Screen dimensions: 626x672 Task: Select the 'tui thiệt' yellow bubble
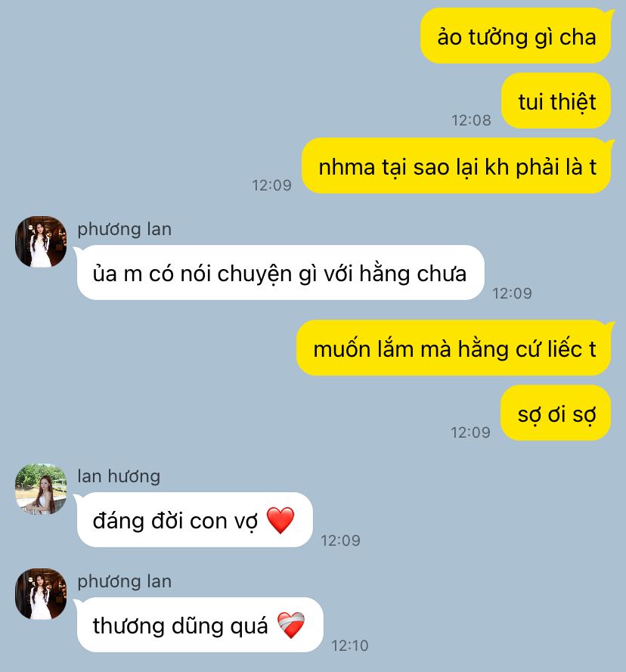pyautogui.click(x=556, y=101)
